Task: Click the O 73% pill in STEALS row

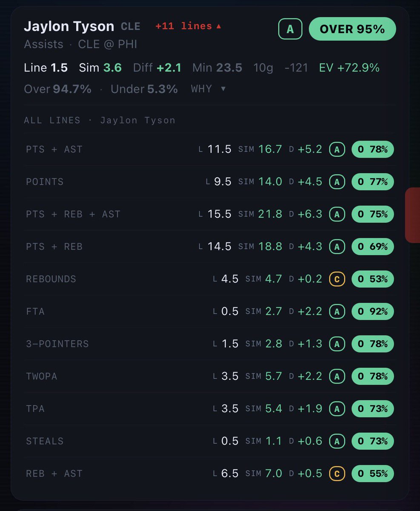Action: click(373, 441)
